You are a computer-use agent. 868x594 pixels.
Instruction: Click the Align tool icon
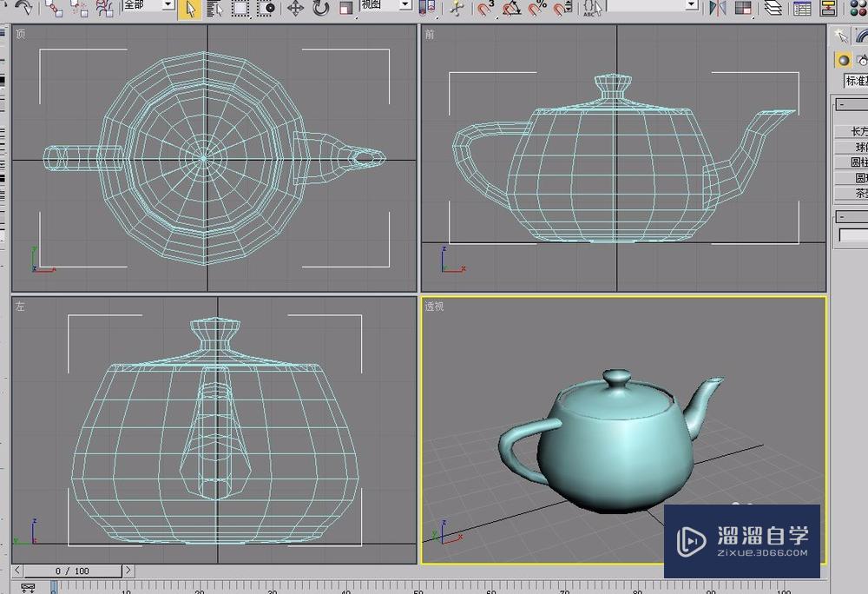[x=743, y=8]
